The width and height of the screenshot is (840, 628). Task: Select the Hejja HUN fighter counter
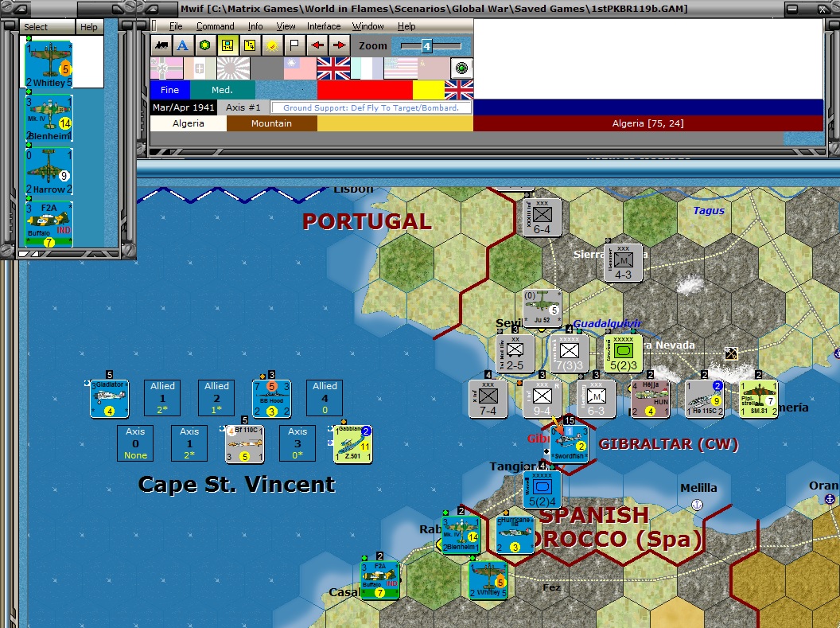[x=651, y=400]
